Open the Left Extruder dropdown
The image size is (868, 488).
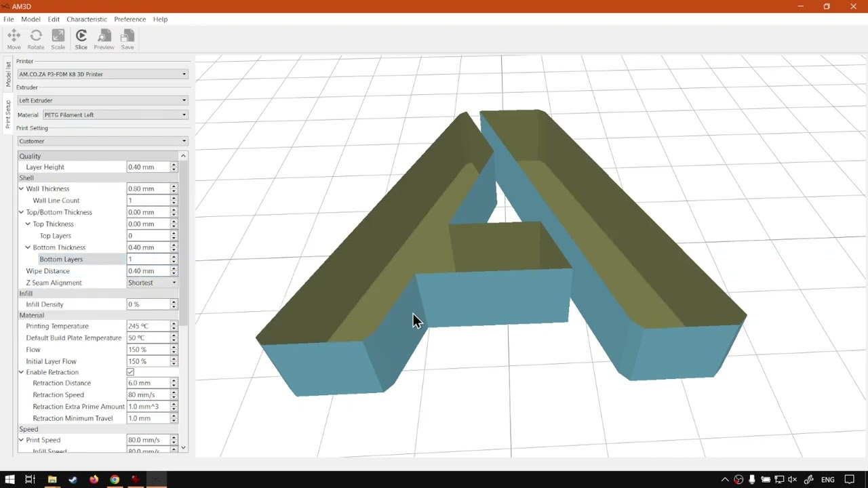(102, 100)
